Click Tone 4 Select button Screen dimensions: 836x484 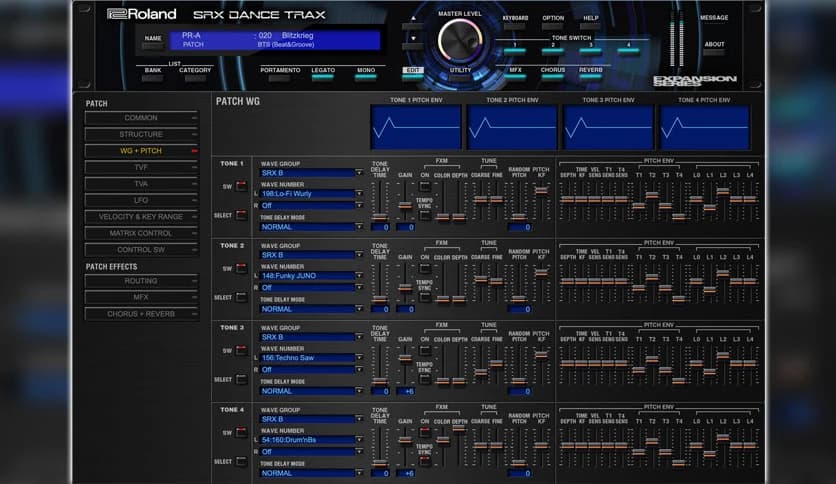(242, 461)
